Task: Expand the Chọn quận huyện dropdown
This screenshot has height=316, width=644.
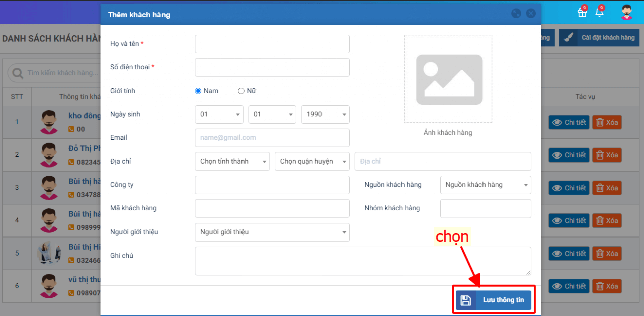Action: (312, 162)
